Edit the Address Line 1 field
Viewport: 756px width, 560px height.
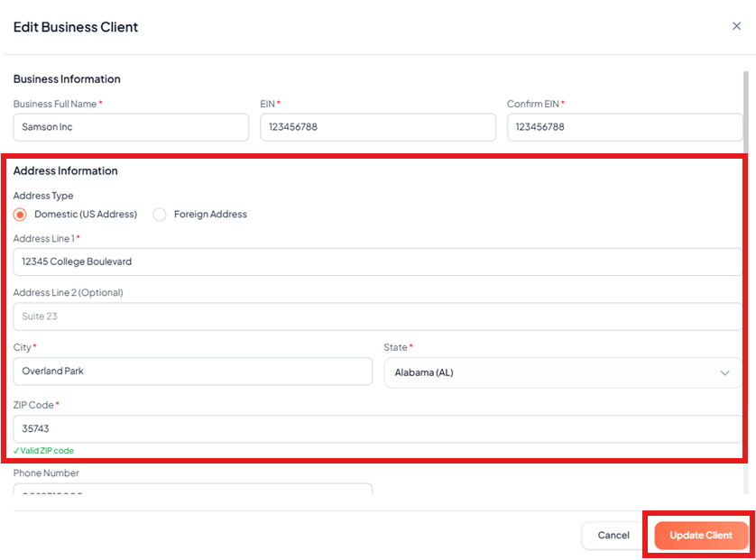(377, 262)
